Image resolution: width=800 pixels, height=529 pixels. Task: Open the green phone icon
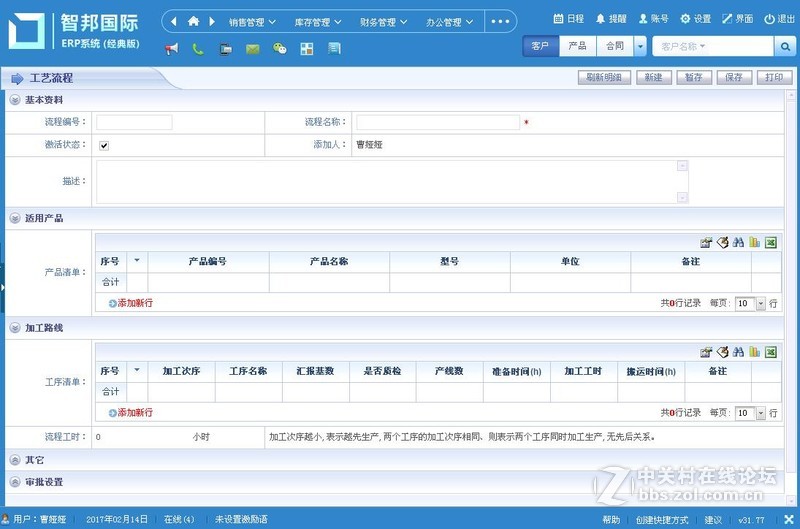(x=198, y=49)
